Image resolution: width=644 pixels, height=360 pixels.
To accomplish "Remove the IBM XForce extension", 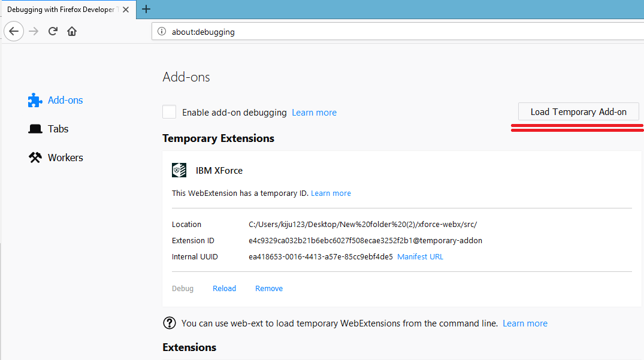I will click(269, 289).
